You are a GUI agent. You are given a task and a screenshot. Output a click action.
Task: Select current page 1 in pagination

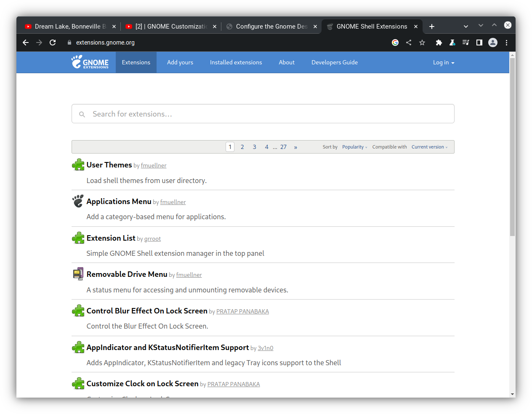[x=230, y=147]
